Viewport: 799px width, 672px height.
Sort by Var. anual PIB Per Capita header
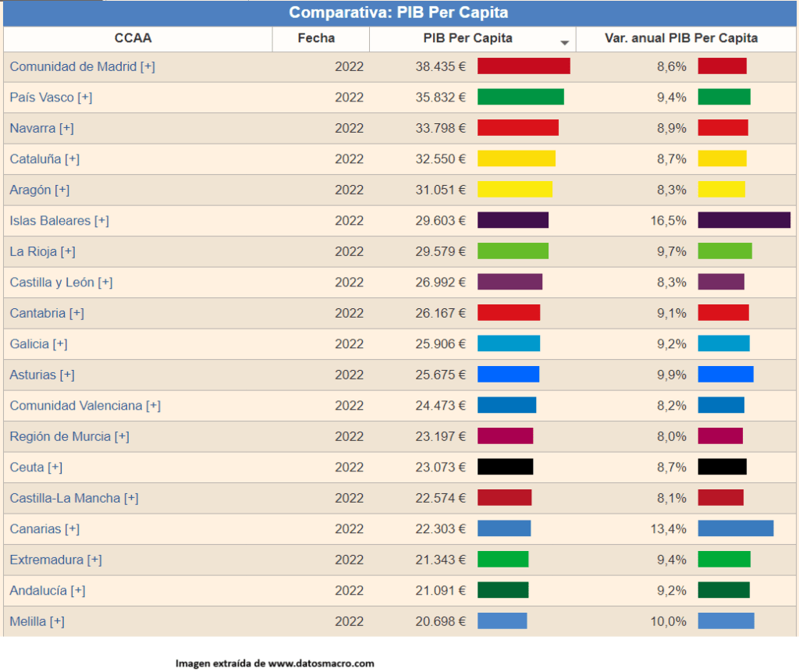(x=680, y=38)
